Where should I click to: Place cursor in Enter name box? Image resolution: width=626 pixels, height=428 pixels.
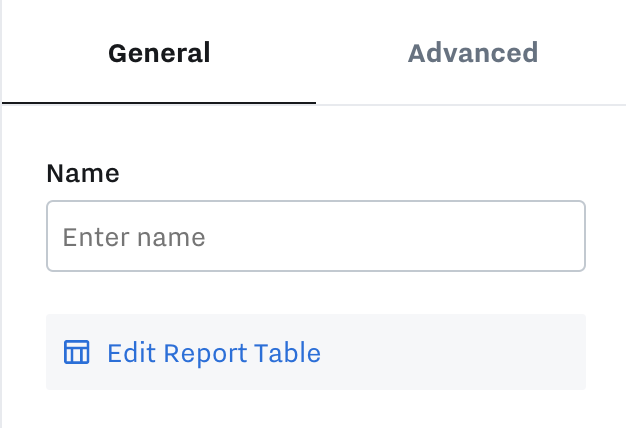point(316,236)
